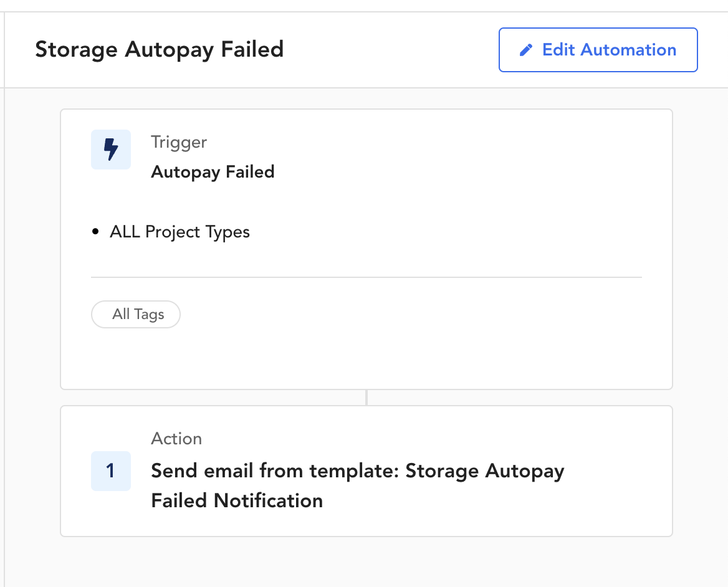This screenshot has width=728, height=587.
Task: Click the header bar beside the title
Action: coord(390,50)
